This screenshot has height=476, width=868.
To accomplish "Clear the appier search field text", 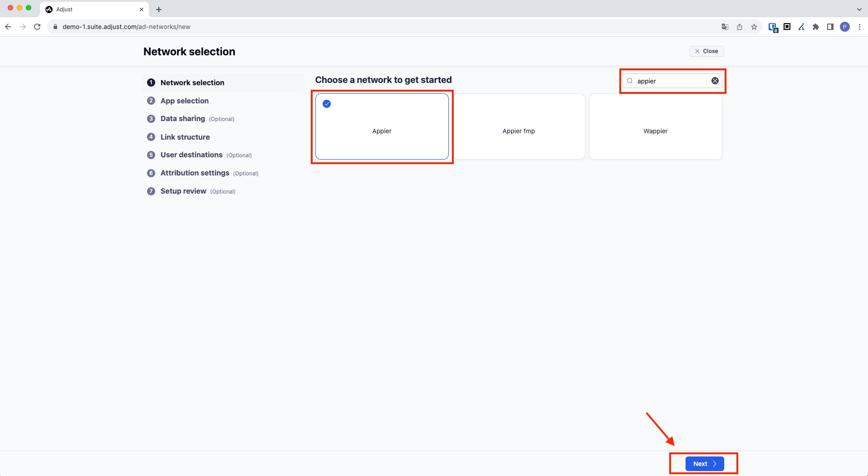I will point(715,81).
